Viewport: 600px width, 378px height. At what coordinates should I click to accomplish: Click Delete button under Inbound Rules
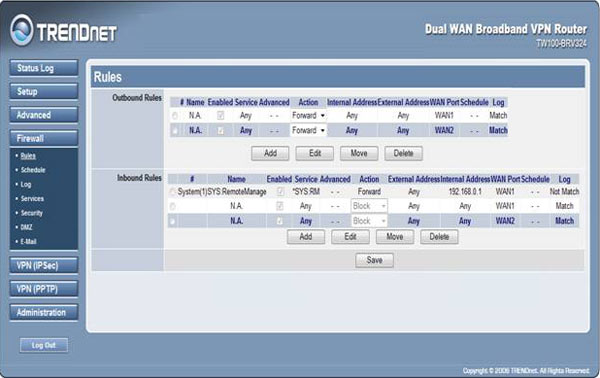(439, 237)
